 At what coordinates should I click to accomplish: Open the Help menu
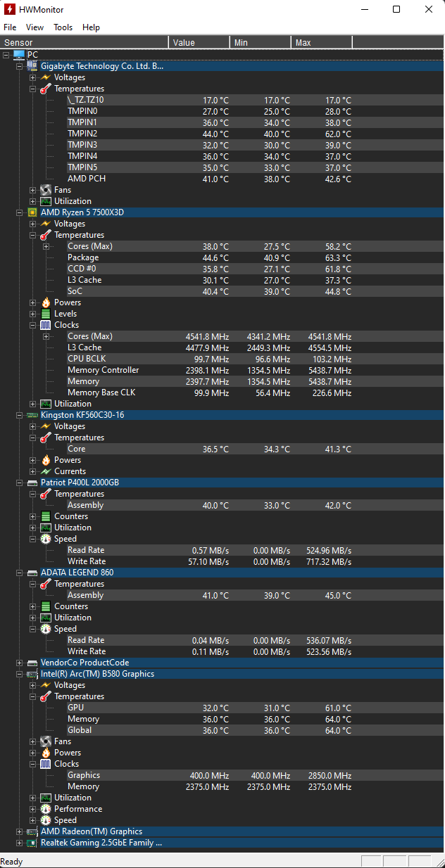tap(91, 27)
